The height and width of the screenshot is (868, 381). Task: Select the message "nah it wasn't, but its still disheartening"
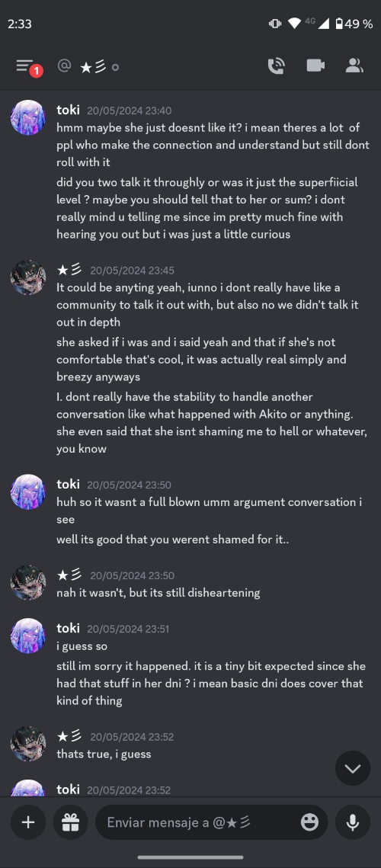coord(158,593)
